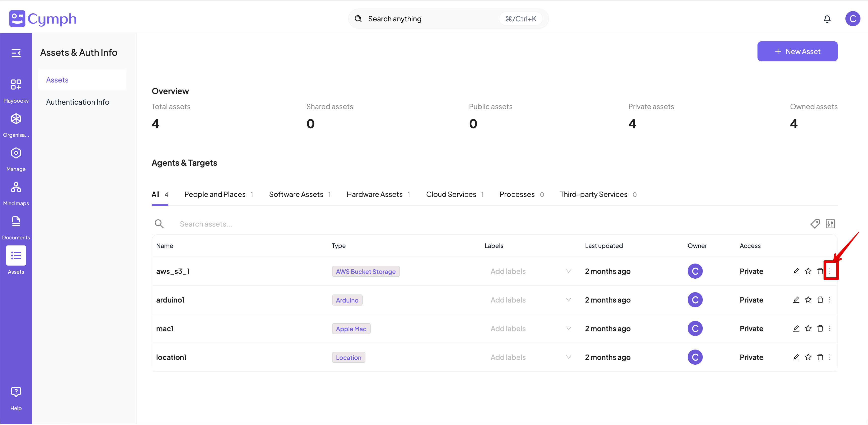868x425 pixels.
Task: Click the edit pencil for aws_s3_1
Action: coord(796,271)
